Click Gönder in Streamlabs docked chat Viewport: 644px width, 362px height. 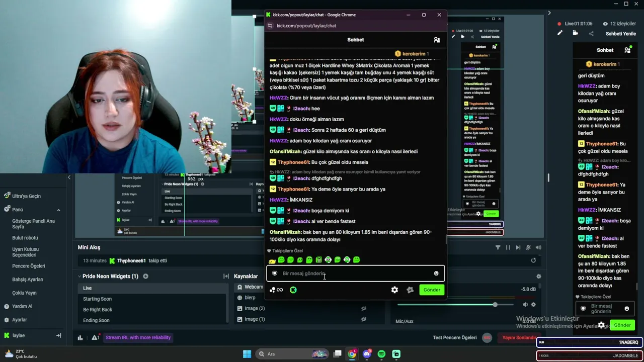[622, 325]
